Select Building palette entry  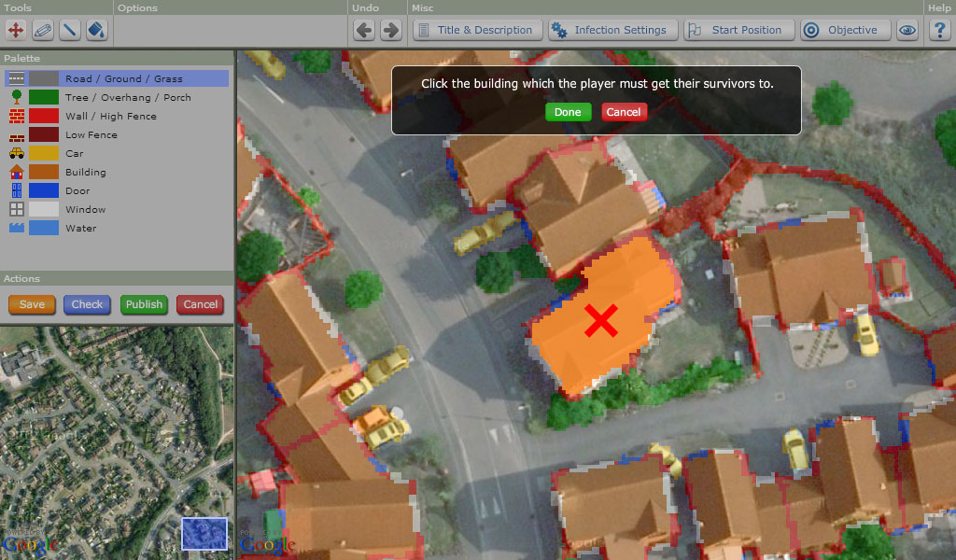117,172
